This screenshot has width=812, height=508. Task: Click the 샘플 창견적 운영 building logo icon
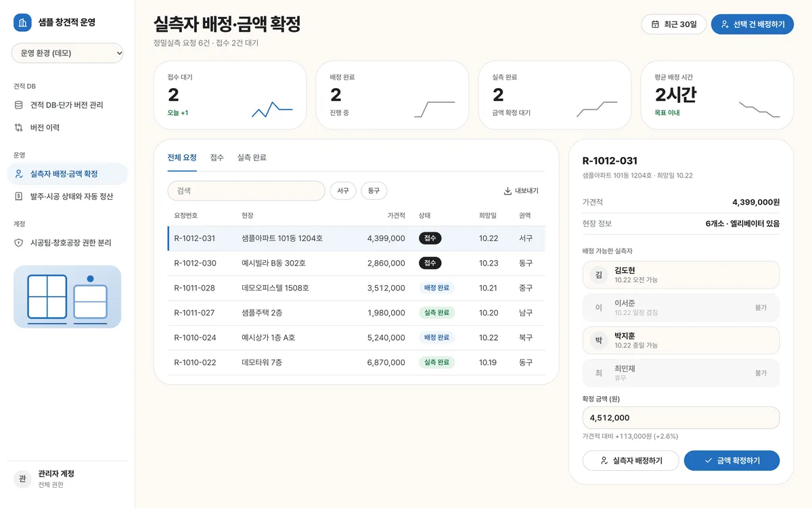click(x=23, y=22)
